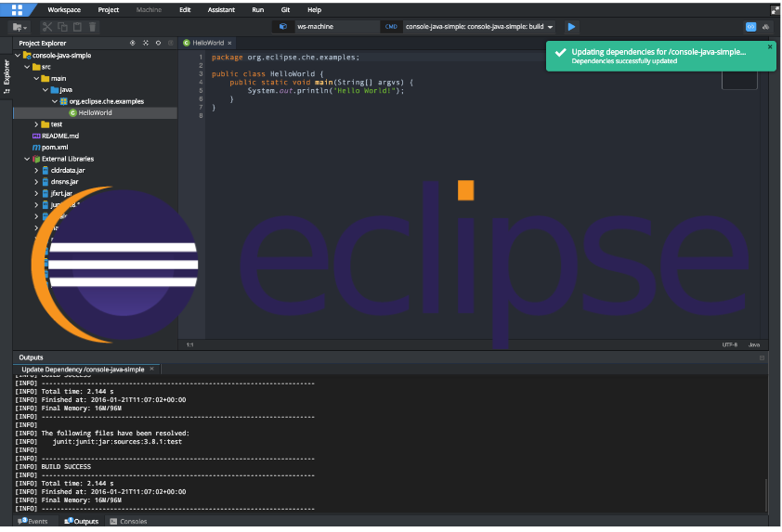Open the Outputs bottom tab
Screen dimensions: 782x532
click(x=82, y=521)
